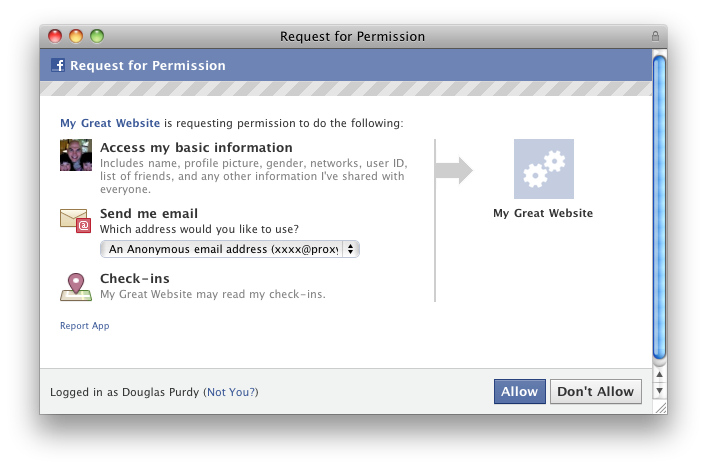Click Douglas Purdy's profile picture

[x=76, y=156]
